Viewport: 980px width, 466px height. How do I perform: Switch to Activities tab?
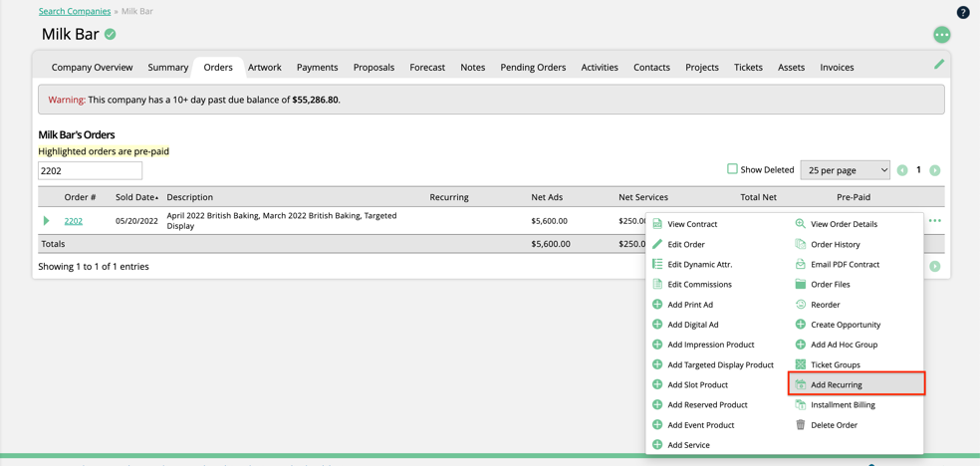[x=600, y=68]
